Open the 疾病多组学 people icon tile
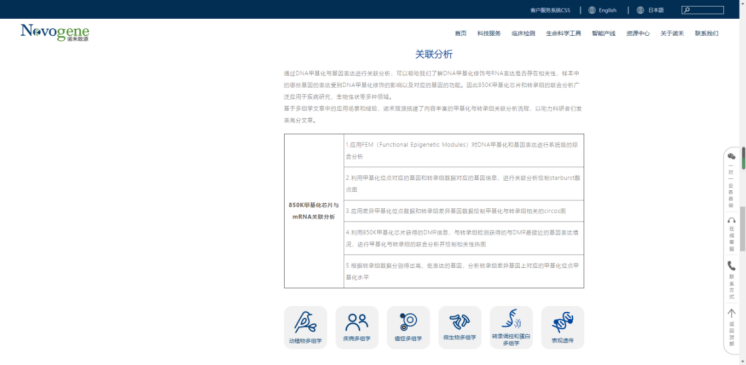 357,327
